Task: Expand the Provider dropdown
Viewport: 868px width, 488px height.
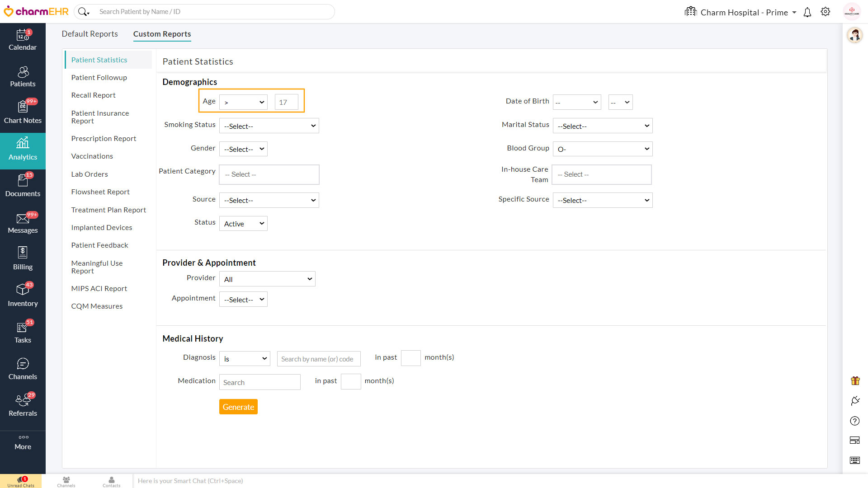Action: pos(267,279)
